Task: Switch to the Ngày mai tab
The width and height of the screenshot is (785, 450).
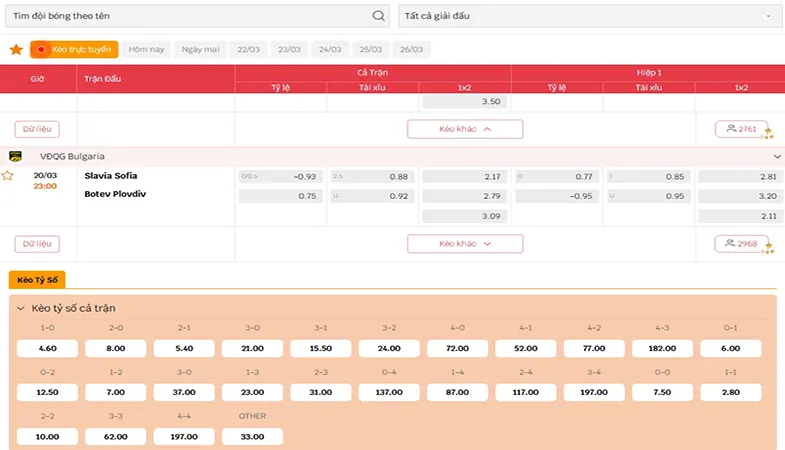Action: [200, 50]
